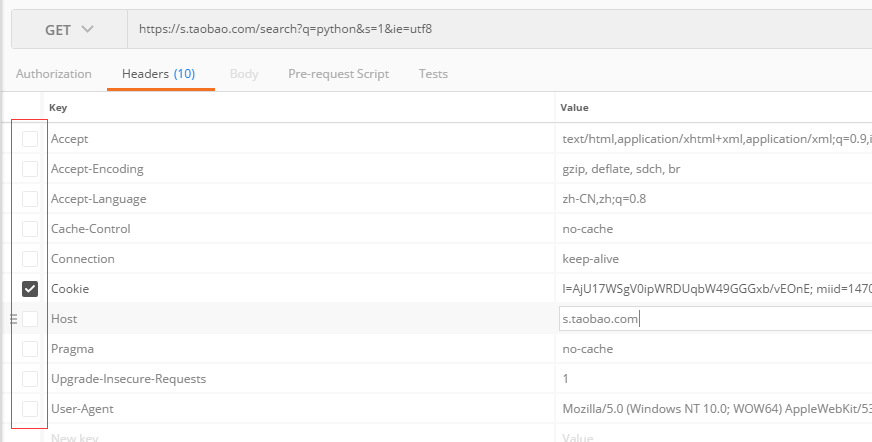The height and width of the screenshot is (442, 872).
Task: Tick the Cache-Control header checkbox
Action: [30, 229]
